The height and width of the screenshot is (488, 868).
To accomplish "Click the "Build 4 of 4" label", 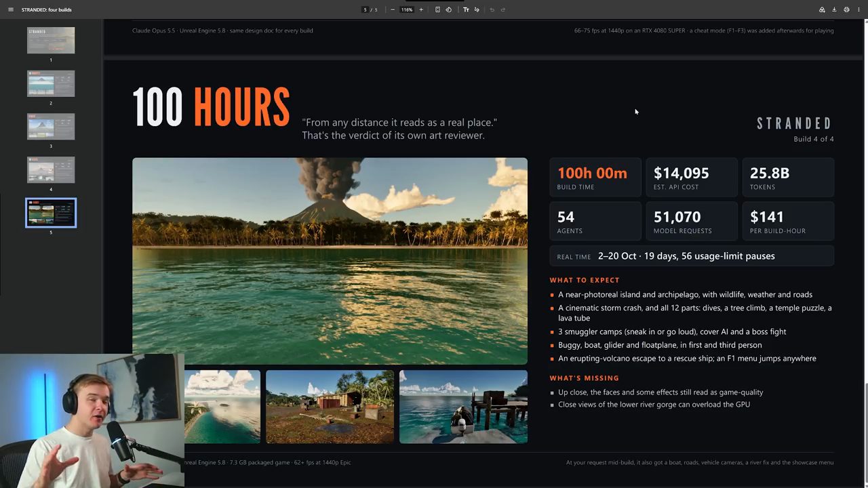I will (814, 139).
